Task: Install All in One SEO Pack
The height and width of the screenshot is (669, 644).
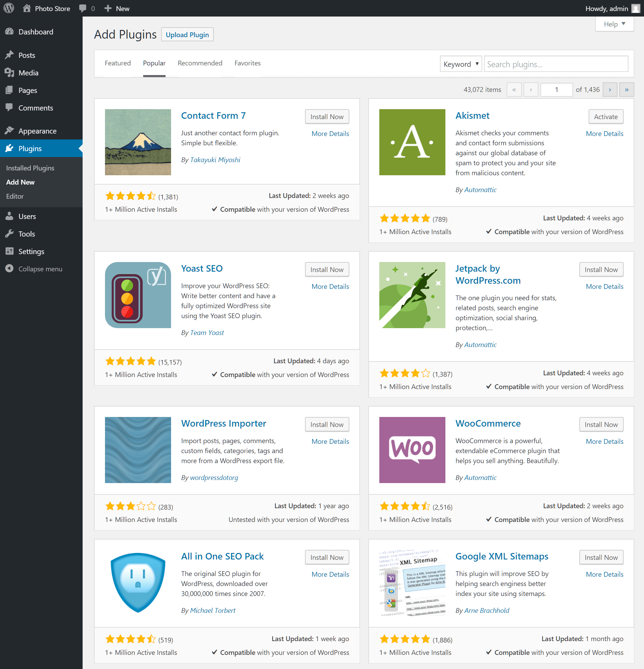Action: [327, 557]
